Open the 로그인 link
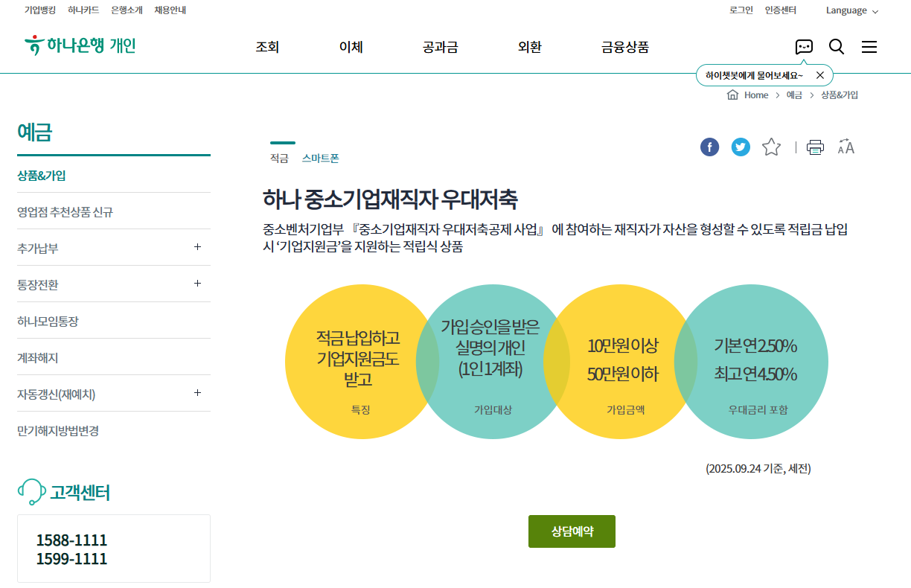Image resolution: width=911 pixels, height=588 pixels. click(741, 10)
